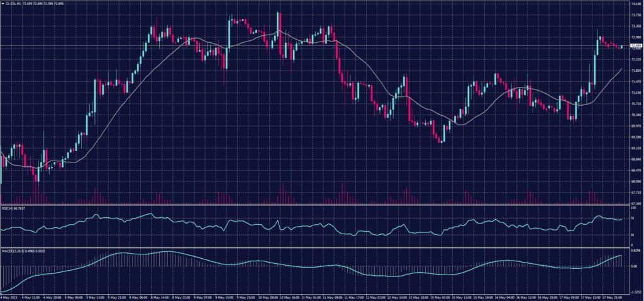Image resolution: width=644 pixels, height=301 pixels.
Task: Click the chart dropdown arrow beside CL-OIL
Action: 3,3
